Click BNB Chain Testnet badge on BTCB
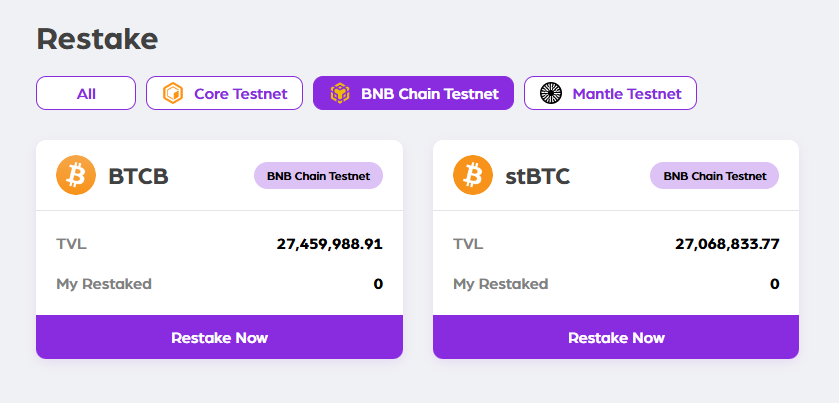This screenshot has height=403, width=839. 318,176
